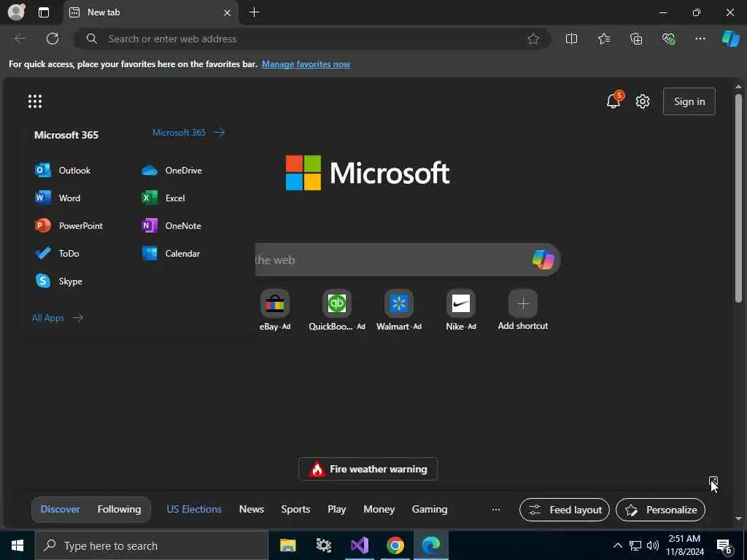747x560 pixels.
Task: Open File Explorer from taskbar
Action: click(x=287, y=545)
